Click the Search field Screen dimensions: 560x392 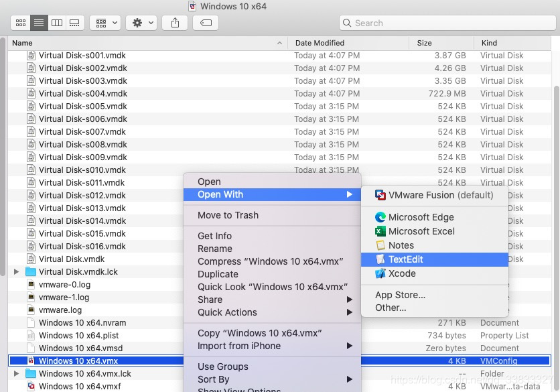click(x=447, y=23)
